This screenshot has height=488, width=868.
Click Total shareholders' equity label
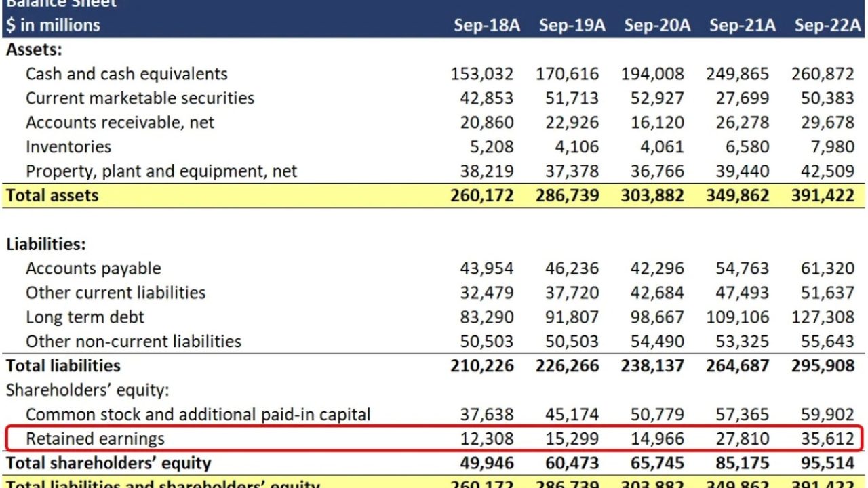(108, 464)
